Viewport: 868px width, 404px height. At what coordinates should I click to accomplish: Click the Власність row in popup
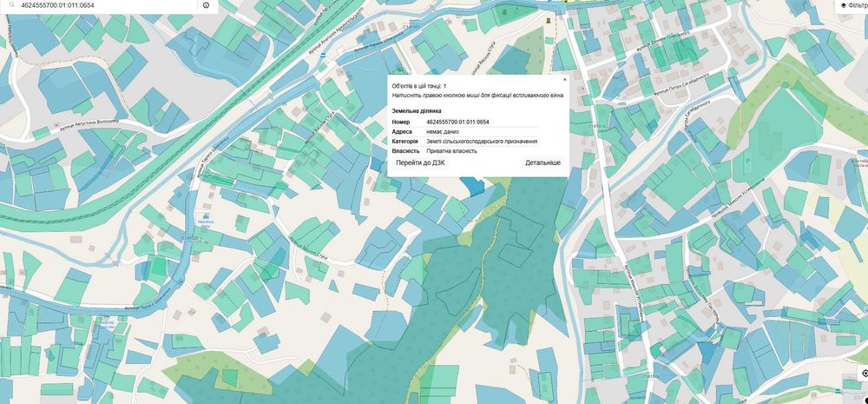point(465,150)
